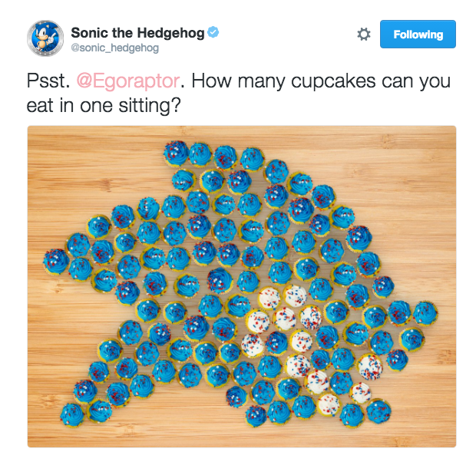
Task: Click the blue verified badge checkmark
Action: pos(213,32)
